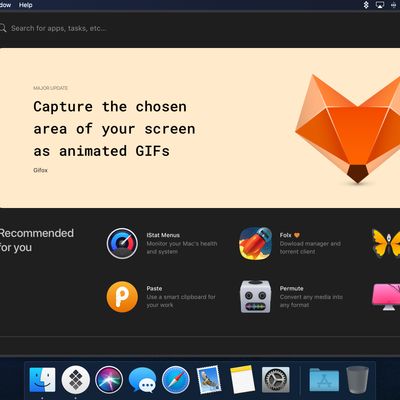Open System Preferences in the Dock
The width and height of the screenshot is (400, 400).
pos(276,380)
